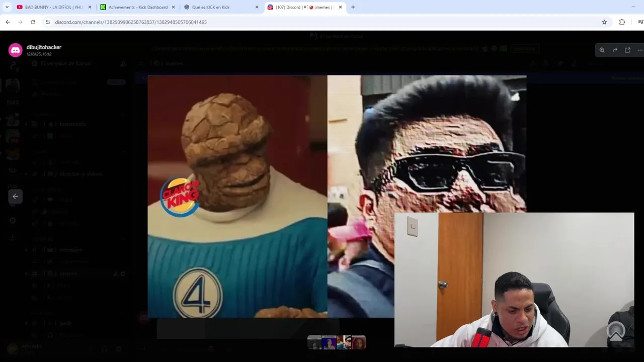The height and width of the screenshot is (362, 644).
Task: Open the media controls icon in toolbar
Action: (x=640, y=22)
